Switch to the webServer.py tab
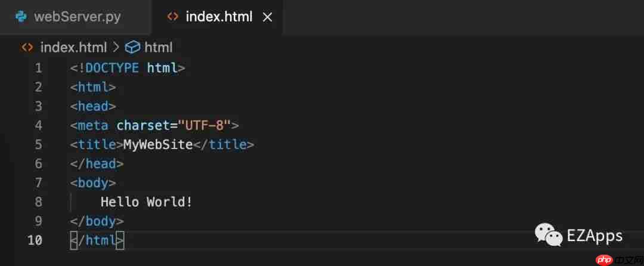The image size is (644, 266). [x=77, y=17]
